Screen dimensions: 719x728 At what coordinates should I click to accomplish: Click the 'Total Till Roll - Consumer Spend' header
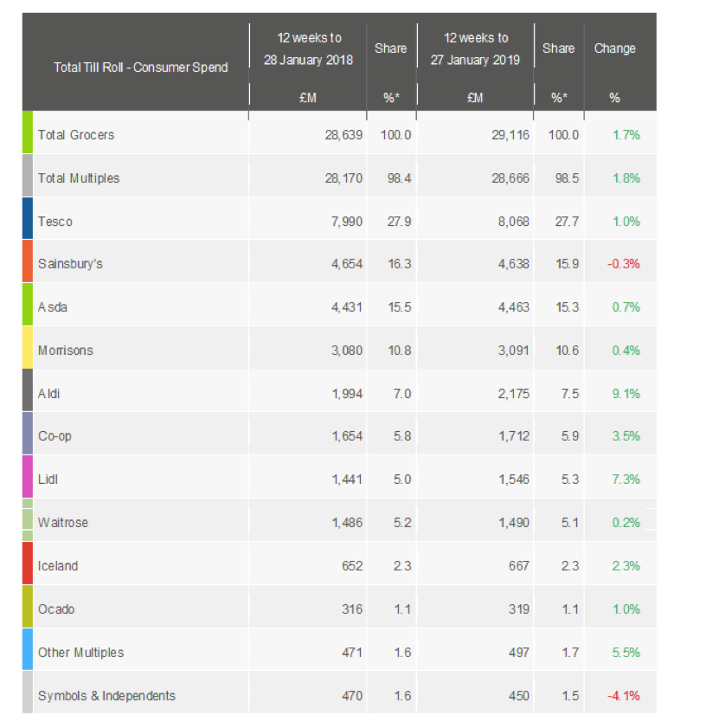coord(141,67)
